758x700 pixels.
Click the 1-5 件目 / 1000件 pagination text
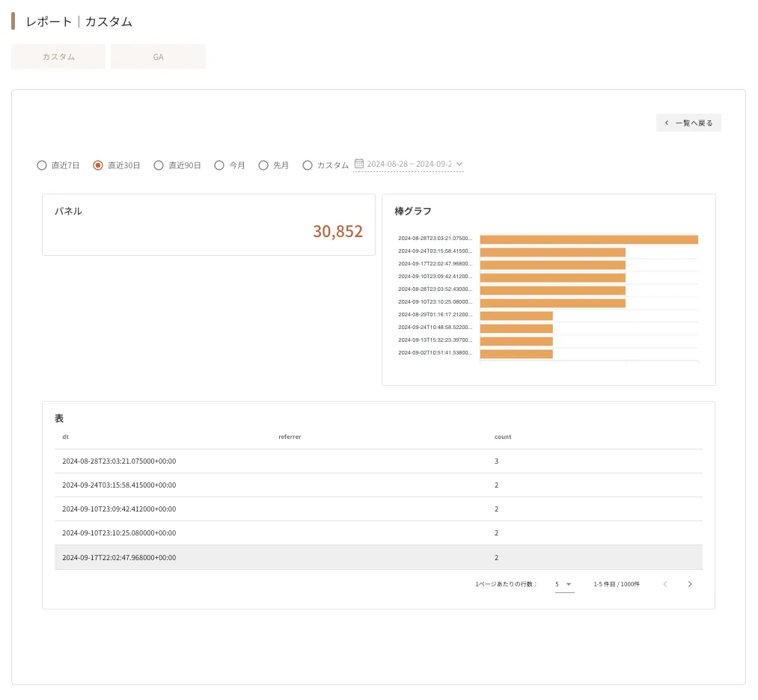coord(617,584)
